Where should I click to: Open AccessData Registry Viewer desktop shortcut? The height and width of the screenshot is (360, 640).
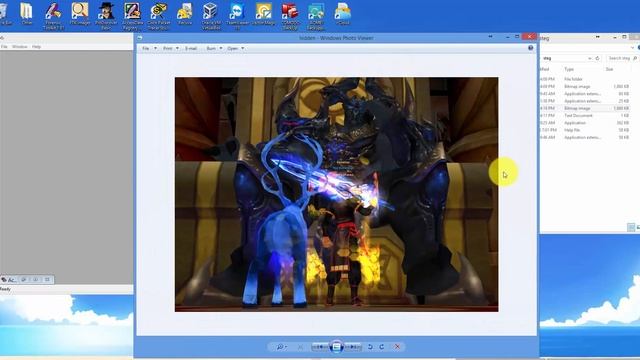coord(132,16)
